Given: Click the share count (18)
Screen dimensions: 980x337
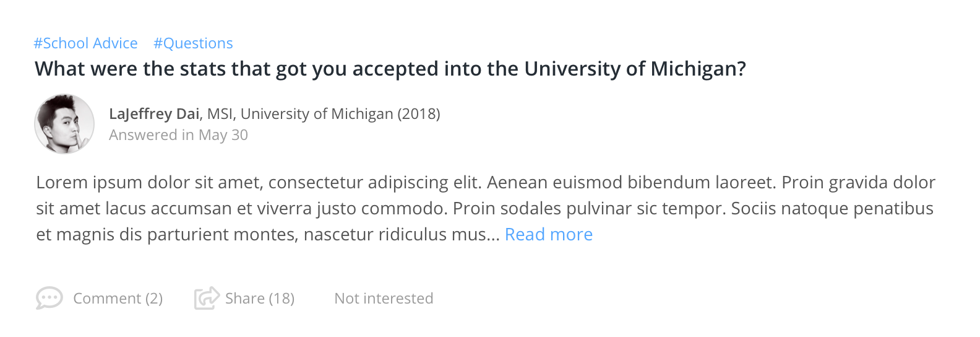Looking at the screenshot, I should pyautogui.click(x=282, y=299).
